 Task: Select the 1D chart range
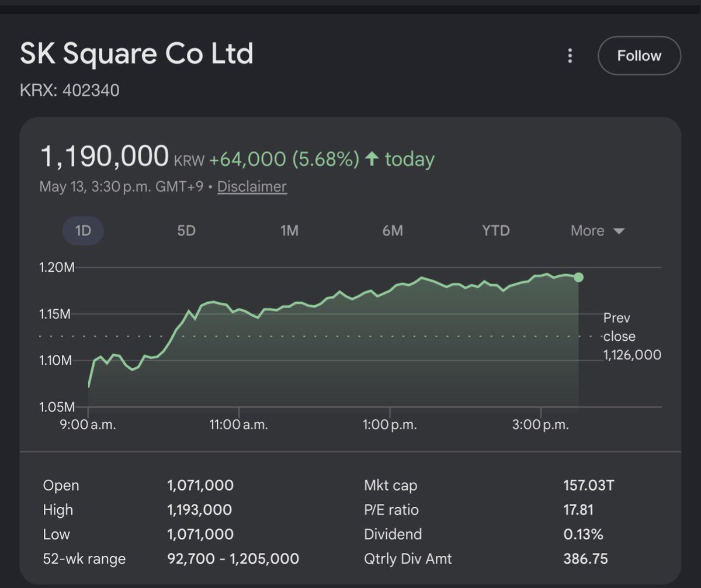pyautogui.click(x=83, y=230)
